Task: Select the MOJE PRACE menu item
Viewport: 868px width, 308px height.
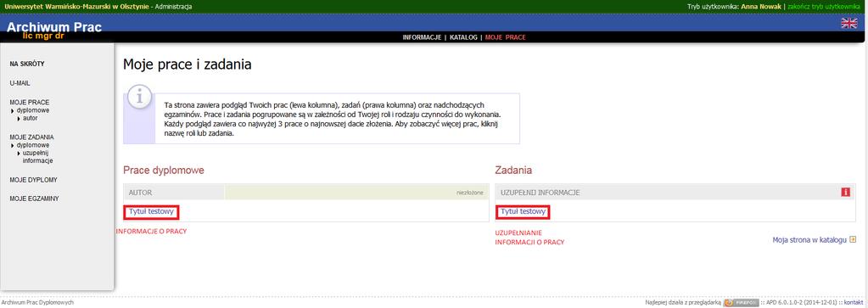Action: pos(506,37)
